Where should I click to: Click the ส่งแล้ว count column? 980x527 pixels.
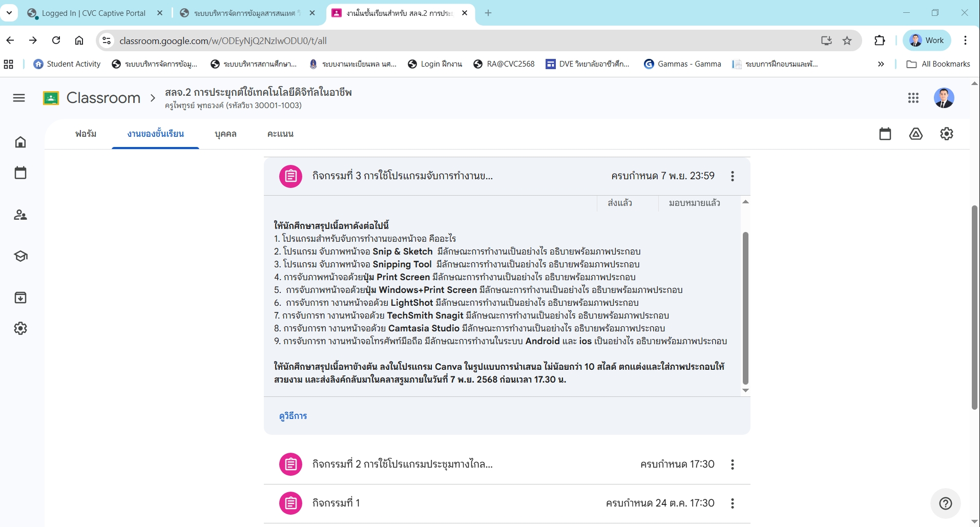click(x=620, y=203)
